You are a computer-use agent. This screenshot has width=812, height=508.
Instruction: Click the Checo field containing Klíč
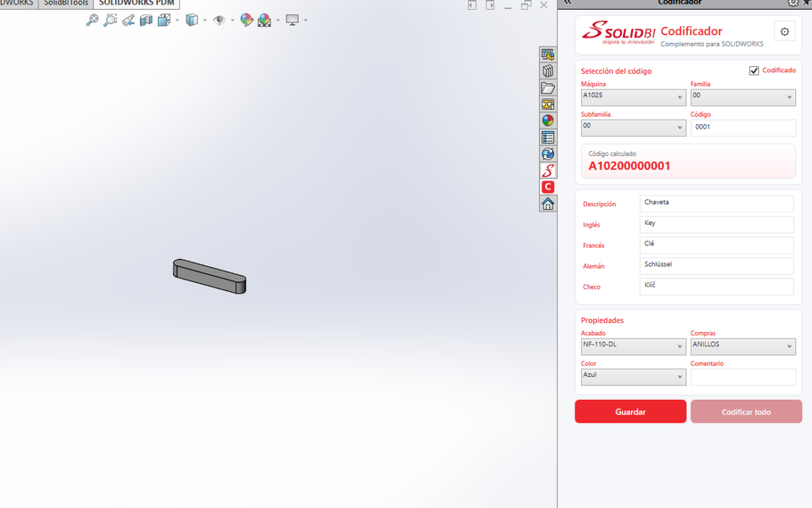(x=717, y=287)
